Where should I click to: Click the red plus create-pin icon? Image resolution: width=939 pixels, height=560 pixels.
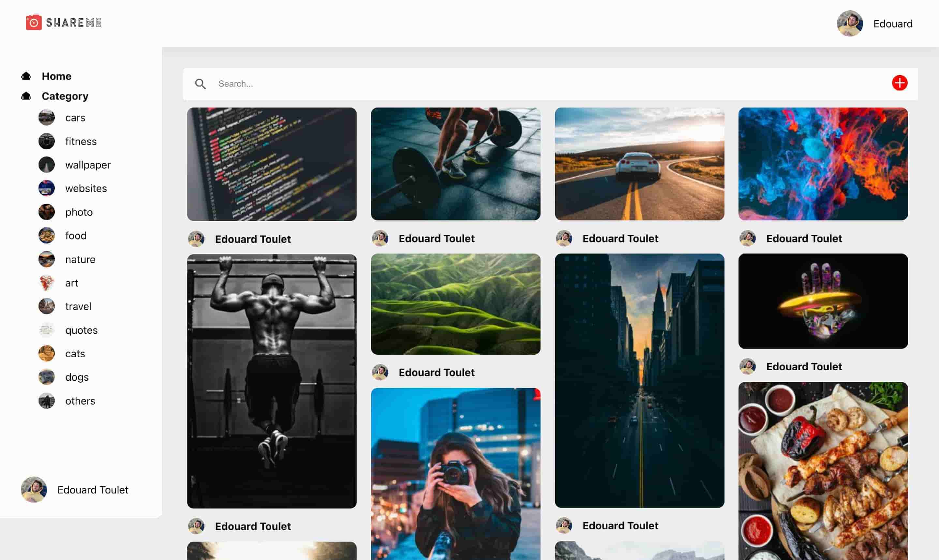[x=899, y=83]
